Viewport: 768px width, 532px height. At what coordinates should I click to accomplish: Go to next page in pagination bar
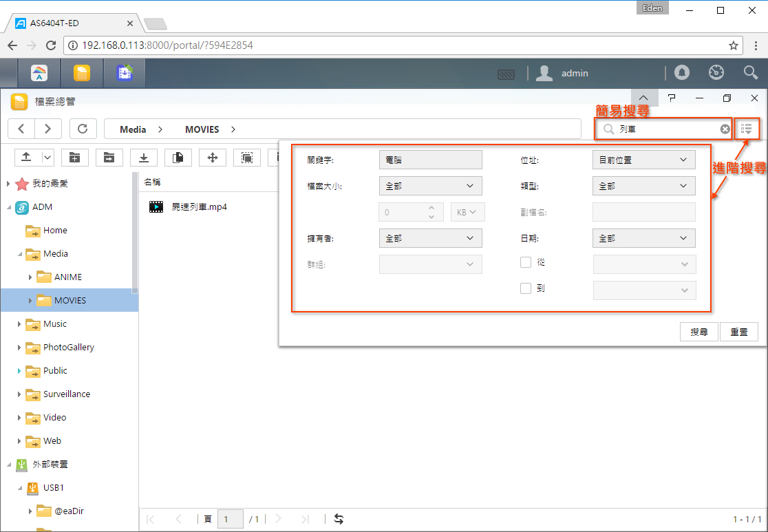click(279, 519)
